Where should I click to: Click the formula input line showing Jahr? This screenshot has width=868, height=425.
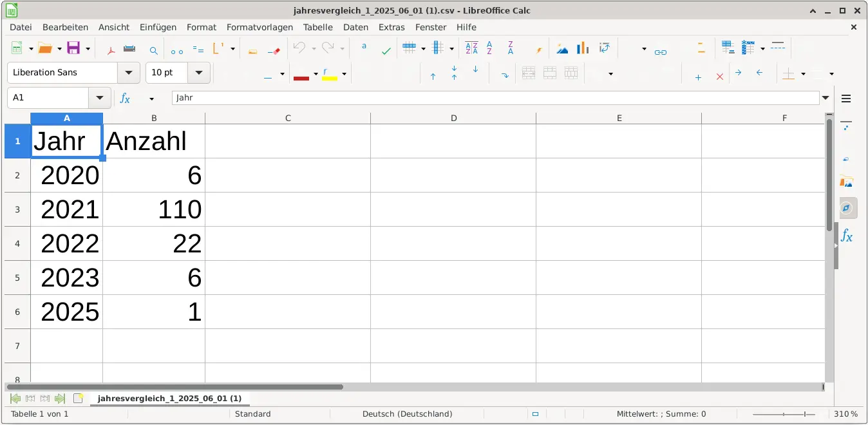pos(495,98)
